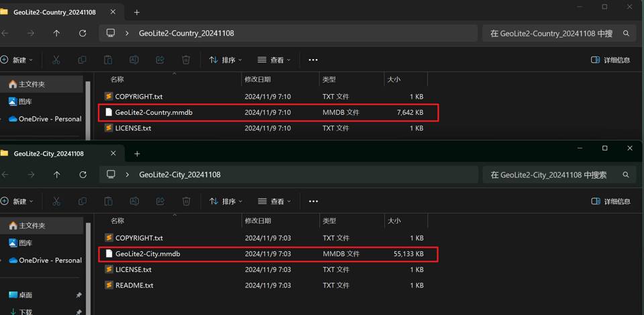Toggle the details pane in the Country window

click(x=610, y=60)
